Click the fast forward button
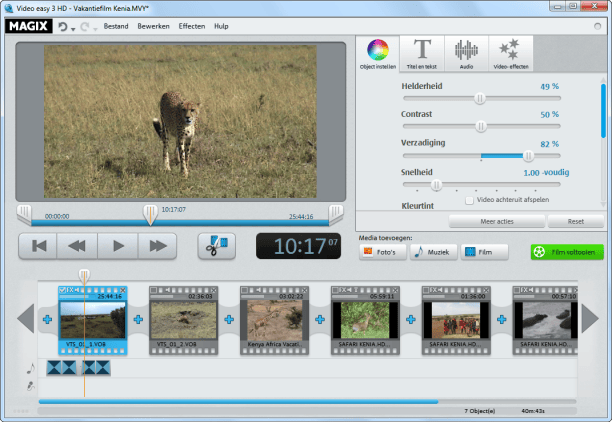The width and height of the screenshot is (612, 422). click(x=158, y=246)
